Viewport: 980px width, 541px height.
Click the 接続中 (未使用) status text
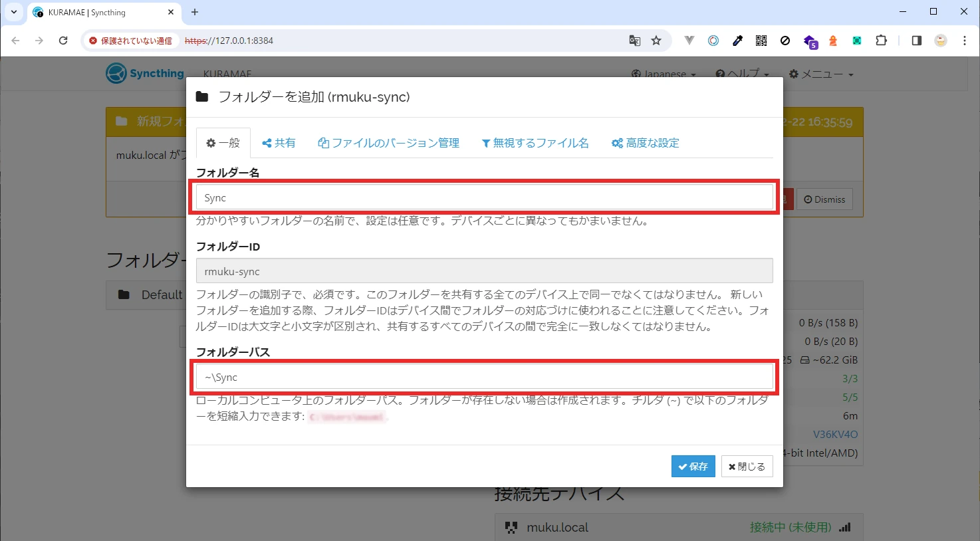(x=791, y=527)
